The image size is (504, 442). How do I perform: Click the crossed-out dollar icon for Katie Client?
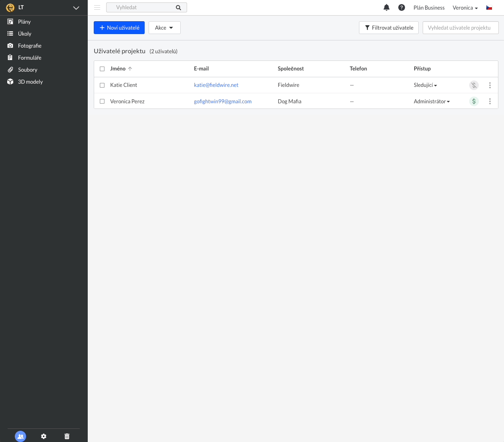click(x=474, y=85)
